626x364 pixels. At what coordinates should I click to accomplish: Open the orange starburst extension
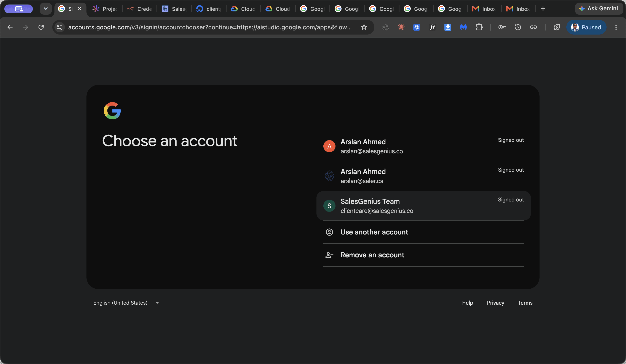coord(401,27)
